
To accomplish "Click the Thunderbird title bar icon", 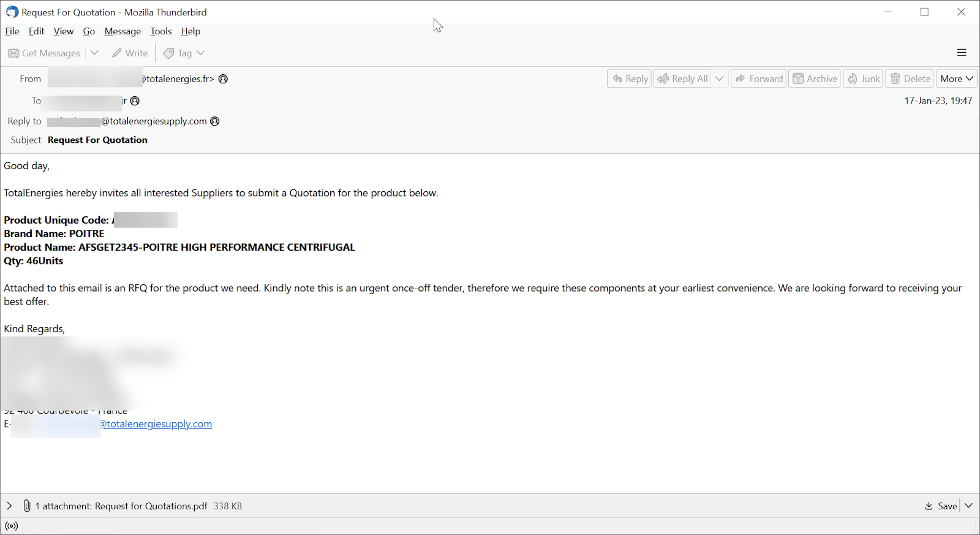I will pyautogui.click(x=12, y=12).
